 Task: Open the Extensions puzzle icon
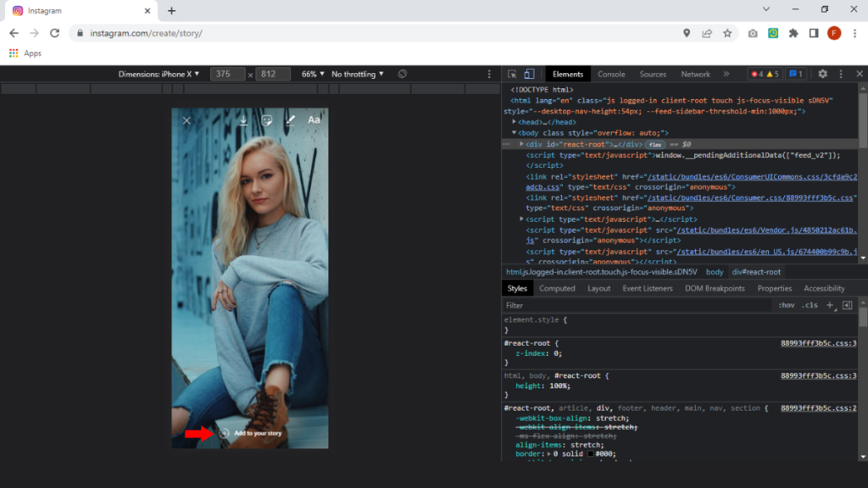[x=793, y=33]
